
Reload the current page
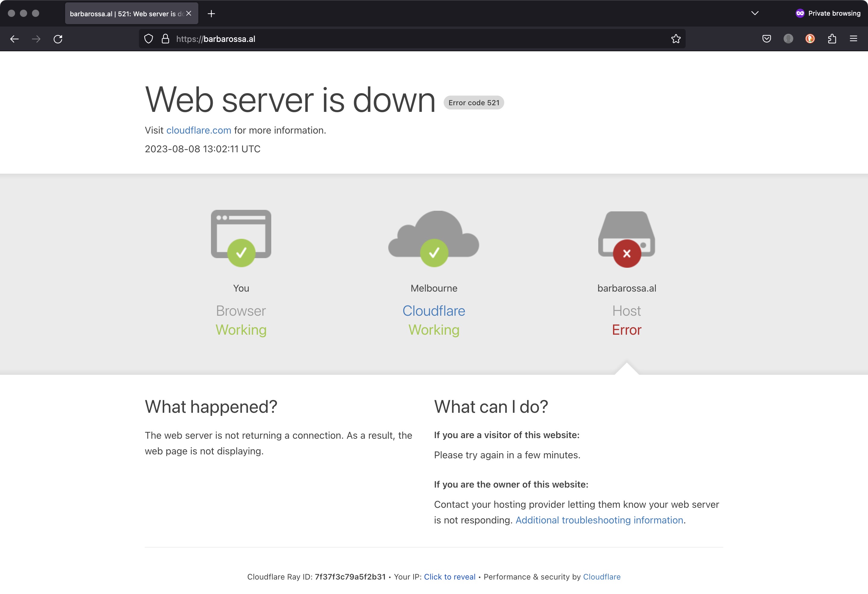pos(58,39)
